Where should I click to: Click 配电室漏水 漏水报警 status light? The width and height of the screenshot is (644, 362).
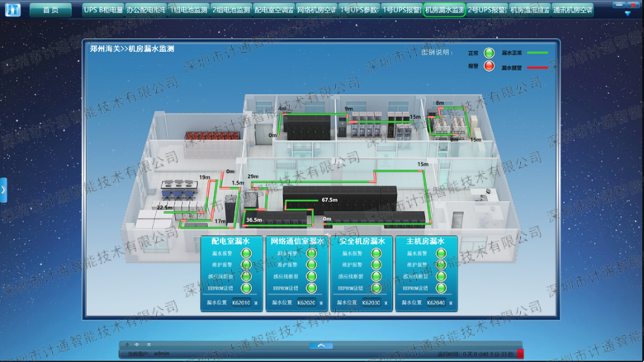[245, 253]
